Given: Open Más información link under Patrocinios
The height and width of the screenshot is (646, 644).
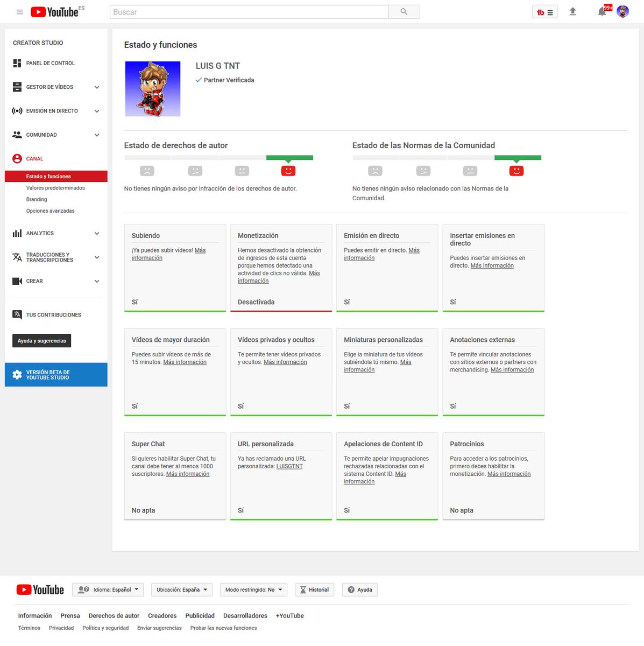Looking at the screenshot, I should click(509, 474).
